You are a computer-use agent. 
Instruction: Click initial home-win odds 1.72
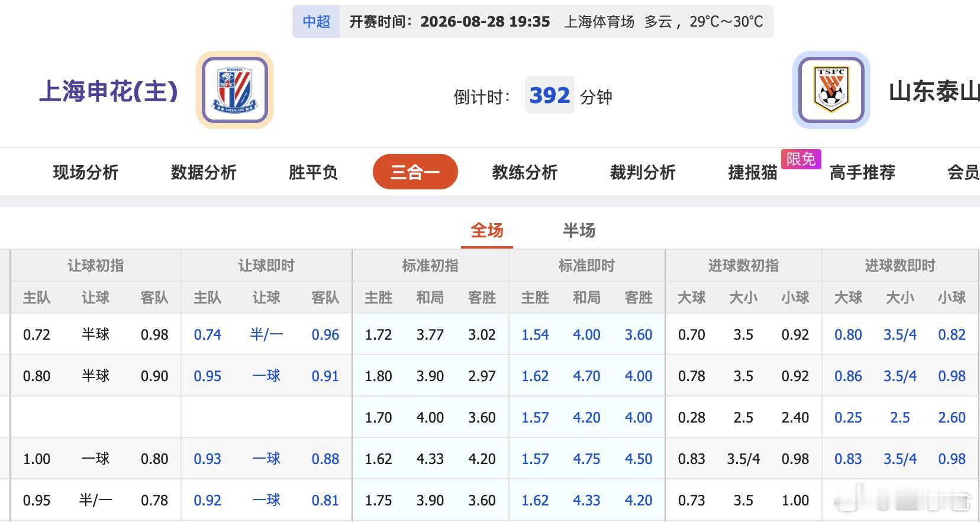[379, 334]
